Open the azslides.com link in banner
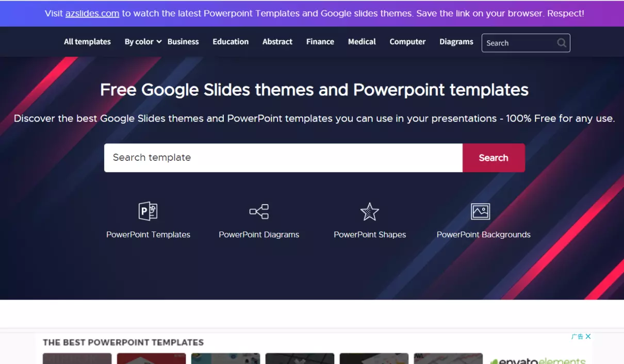Viewport: 624px width, 364px height. click(92, 13)
